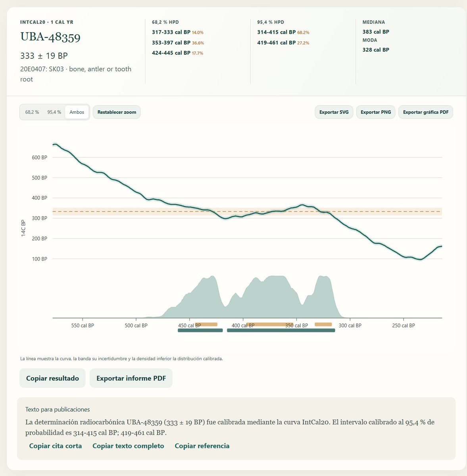Click the Copiar texto completo link
Viewport: 467px width, 476px height.
(x=128, y=446)
